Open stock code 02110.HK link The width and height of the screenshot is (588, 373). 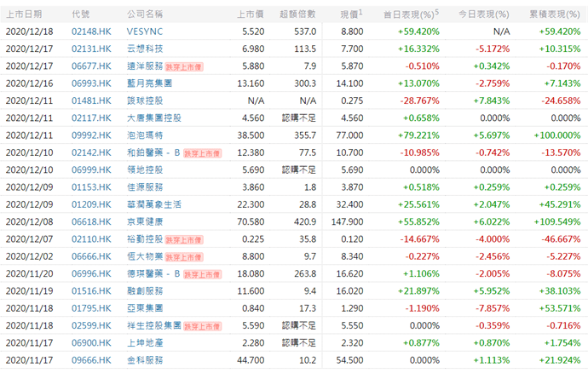pyautogui.click(x=91, y=238)
